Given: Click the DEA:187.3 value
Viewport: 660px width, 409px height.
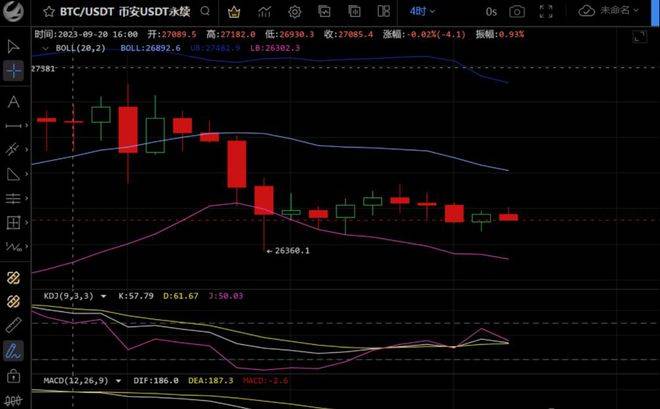Looking at the screenshot, I should [210, 381].
